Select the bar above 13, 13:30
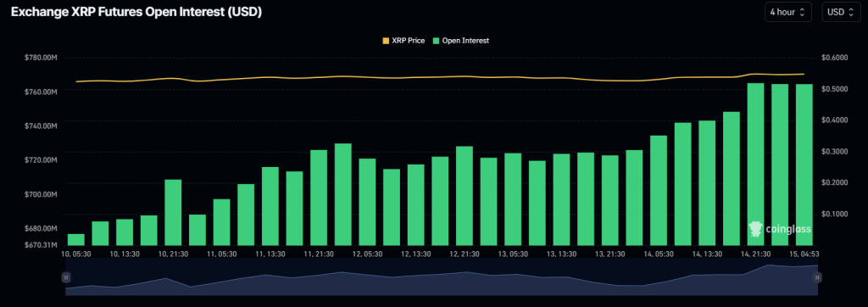Viewport: 868px width, 307px height. point(561,199)
